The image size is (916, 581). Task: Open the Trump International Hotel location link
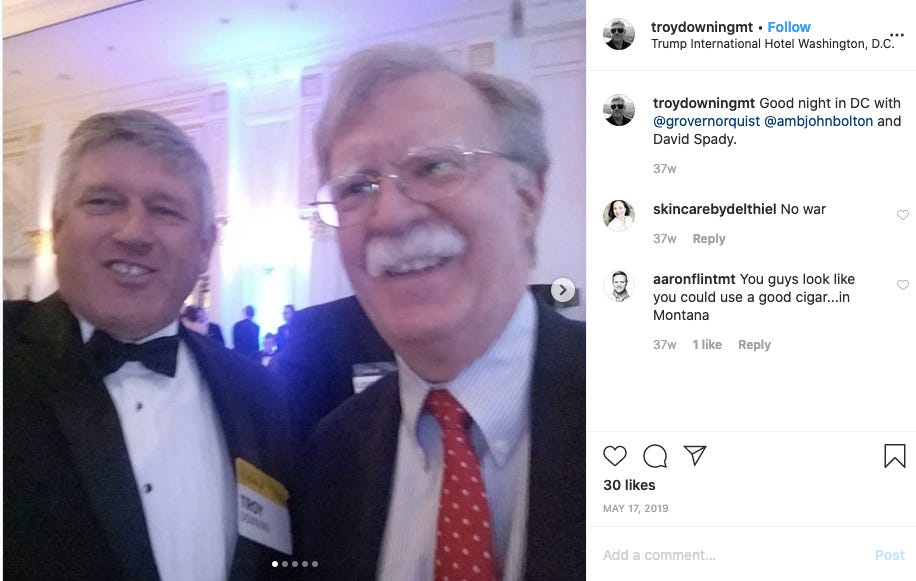point(772,44)
